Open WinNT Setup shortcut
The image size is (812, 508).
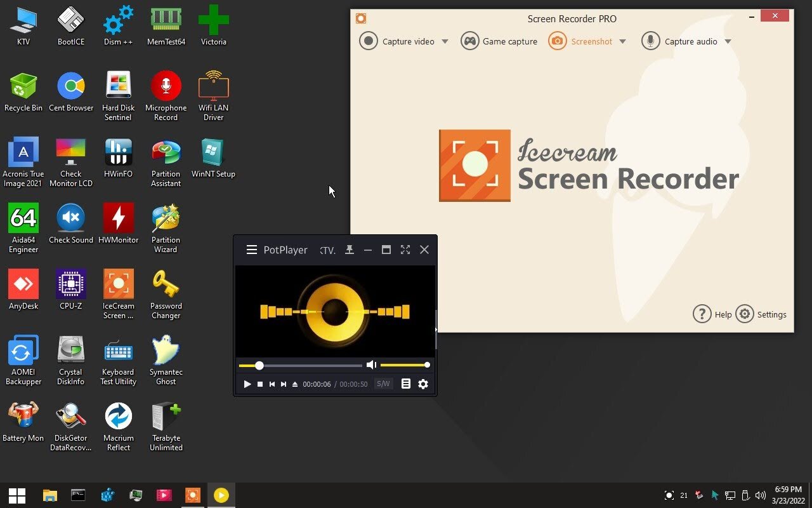(x=214, y=158)
